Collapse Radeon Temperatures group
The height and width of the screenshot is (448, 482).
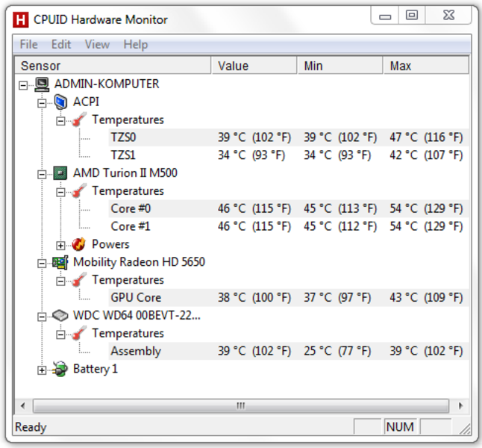(60, 281)
